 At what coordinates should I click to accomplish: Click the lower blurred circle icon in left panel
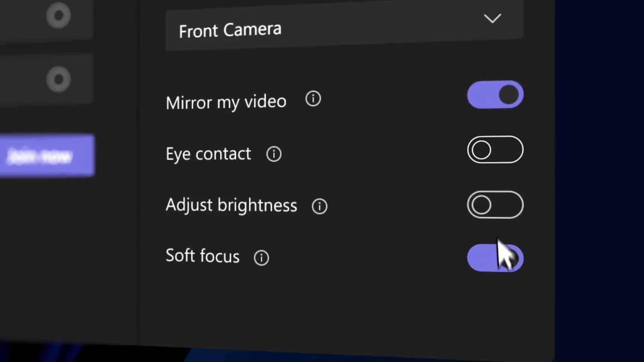(58, 79)
